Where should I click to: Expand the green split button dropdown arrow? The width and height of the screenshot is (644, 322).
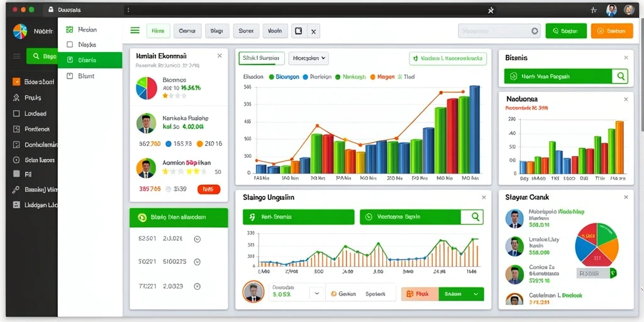[x=476, y=294]
